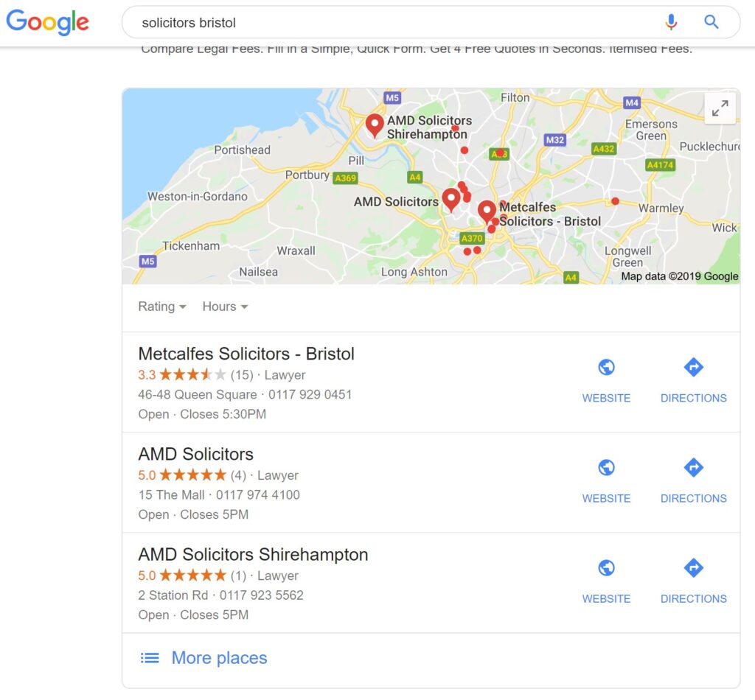
Task: Click the directions arrow icon for Metcalfes Solicitors
Action: 693,366
